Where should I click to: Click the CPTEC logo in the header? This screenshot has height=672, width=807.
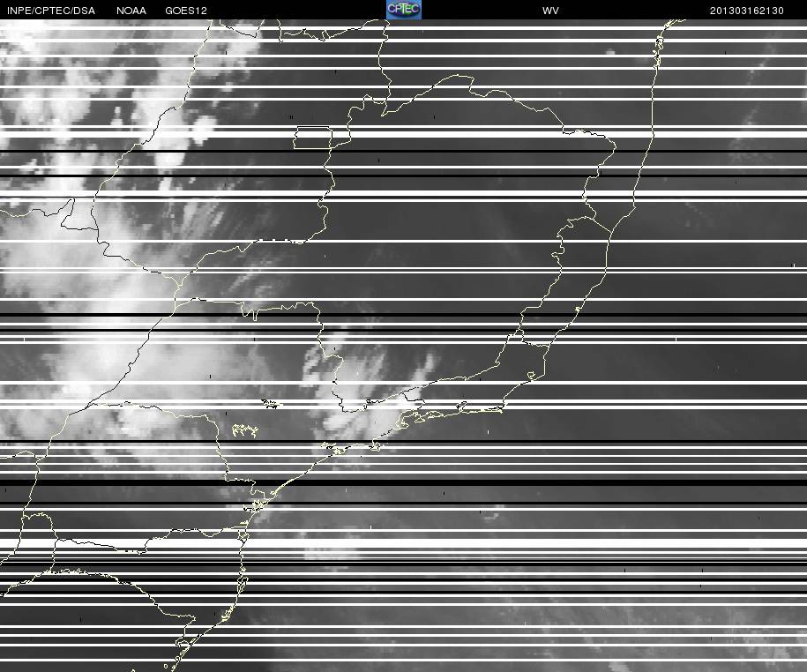[x=404, y=10]
